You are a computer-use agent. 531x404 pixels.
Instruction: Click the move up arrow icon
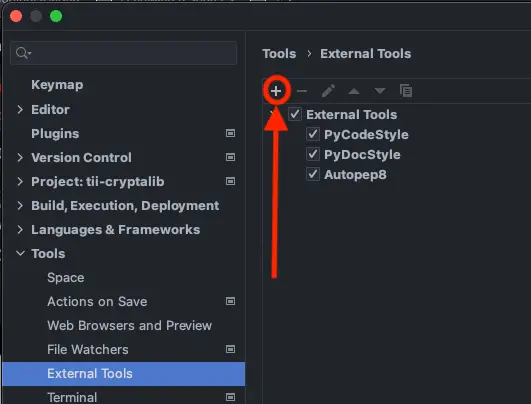pyautogui.click(x=354, y=91)
